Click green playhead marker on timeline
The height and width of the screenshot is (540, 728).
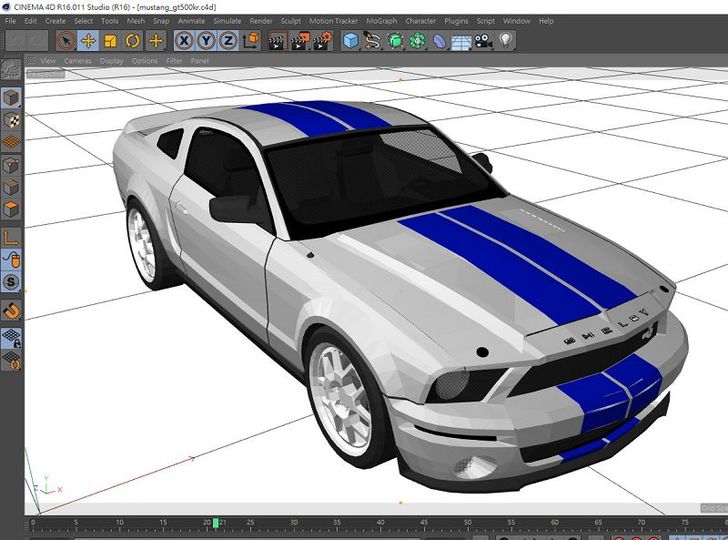pyautogui.click(x=215, y=523)
